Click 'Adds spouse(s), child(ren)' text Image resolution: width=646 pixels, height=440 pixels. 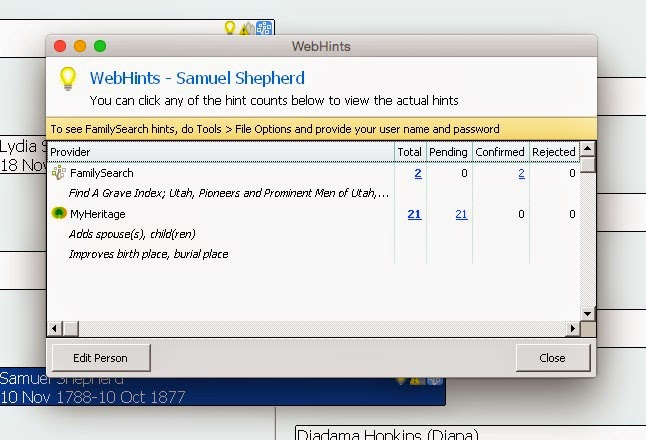[132, 234]
